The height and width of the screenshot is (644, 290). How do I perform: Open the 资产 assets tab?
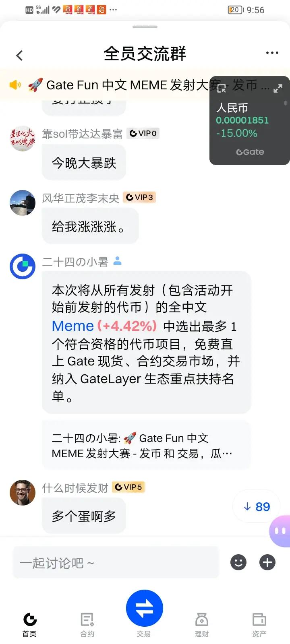(259, 624)
